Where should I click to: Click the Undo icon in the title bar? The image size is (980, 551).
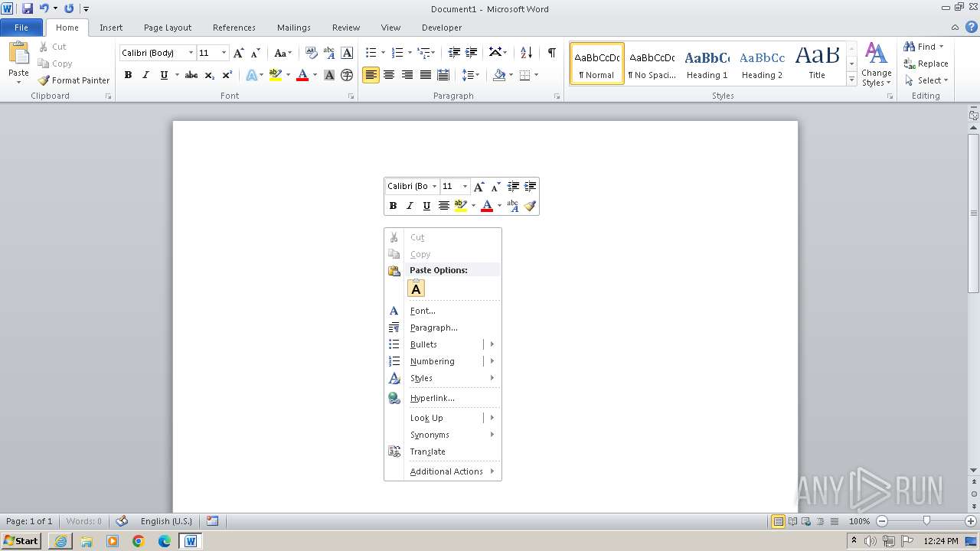44,8
